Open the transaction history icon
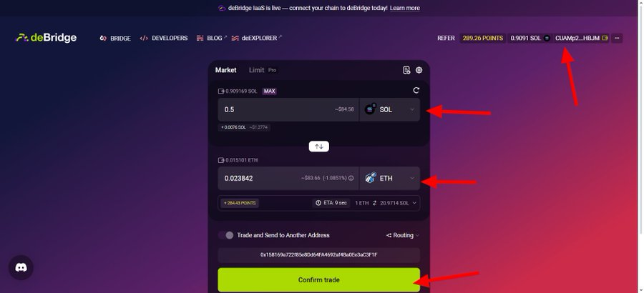Image resolution: width=644 pixels, height=293 pixels. tap(406, 70)
